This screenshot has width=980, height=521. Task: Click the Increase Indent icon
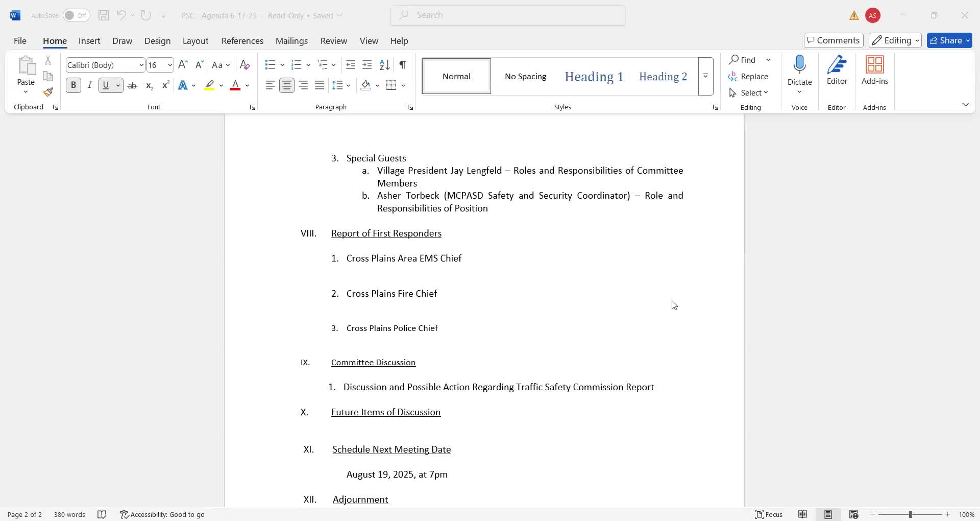click(367, 65)
